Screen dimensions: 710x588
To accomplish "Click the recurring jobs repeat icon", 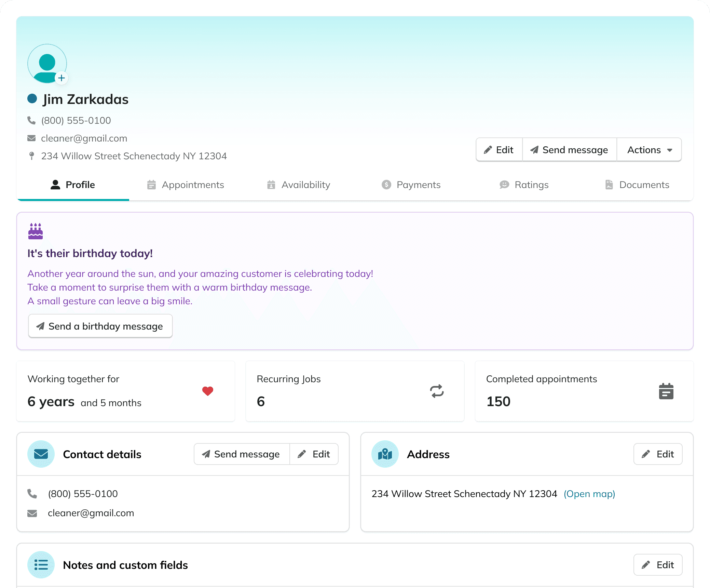I will point(437,391).
